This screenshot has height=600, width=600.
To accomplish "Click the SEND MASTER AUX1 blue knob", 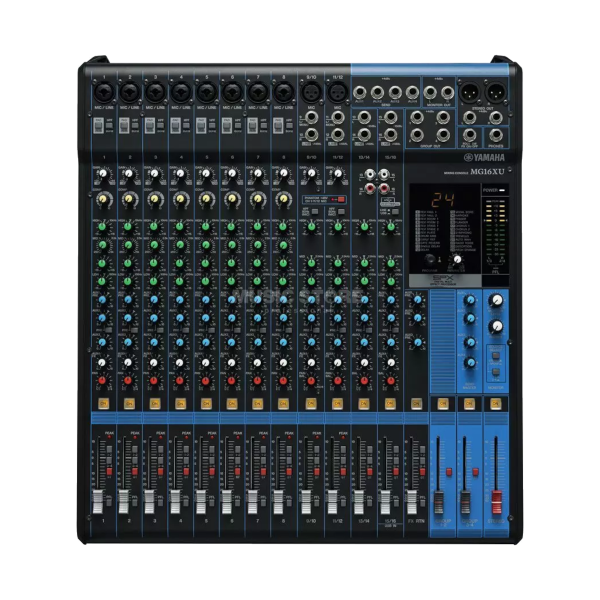I will click(470, 300).
